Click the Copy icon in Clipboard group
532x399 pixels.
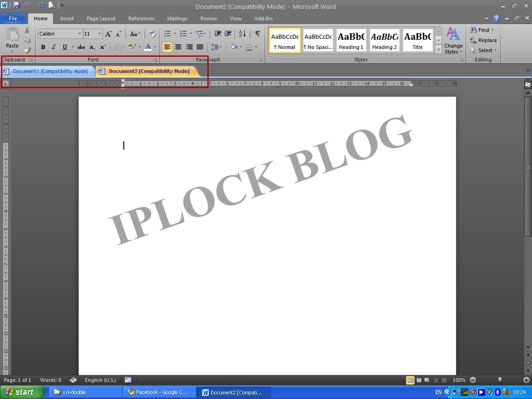tap(27, 40)
